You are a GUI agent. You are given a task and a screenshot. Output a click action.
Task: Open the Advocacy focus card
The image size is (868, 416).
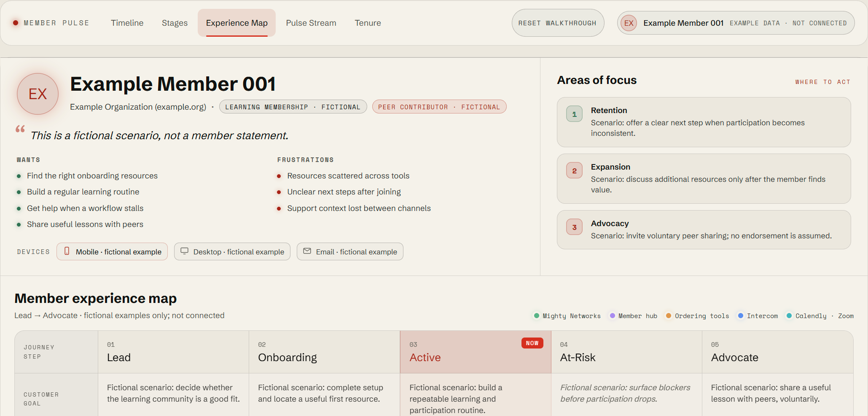pyautogui.click(x=704, y=230)
